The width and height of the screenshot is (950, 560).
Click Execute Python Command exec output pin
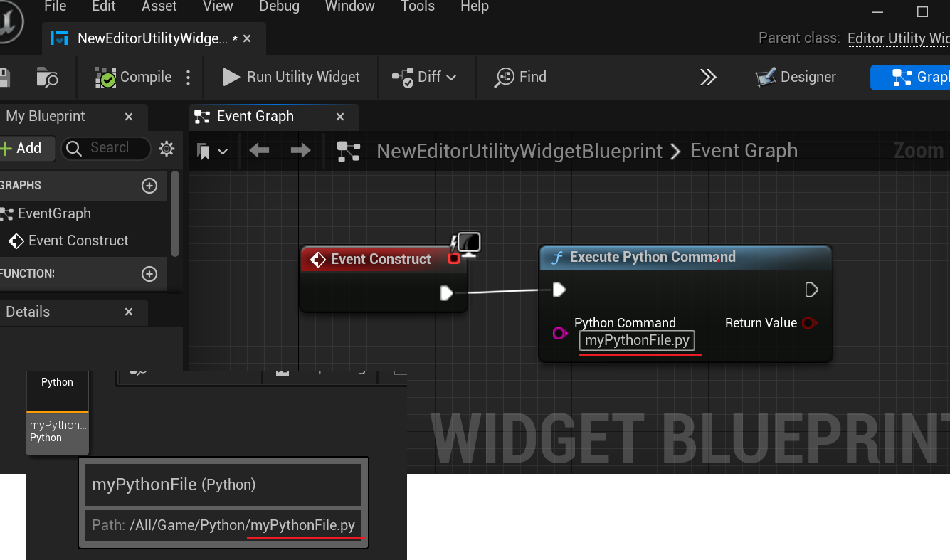pyautogui.click(x=811, y=290)
